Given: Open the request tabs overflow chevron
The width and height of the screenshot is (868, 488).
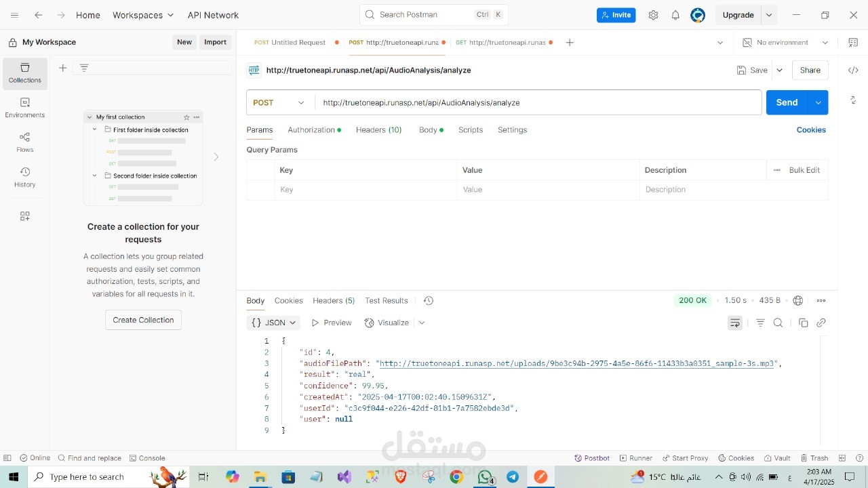Looking at the screenshot, I should point(719,42).
